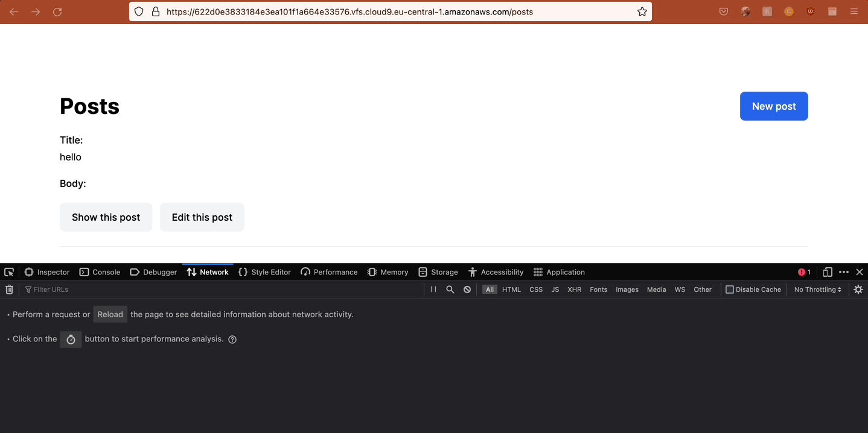Select the All request filter
Screen dimensions: 868x433
pos(490,289)
